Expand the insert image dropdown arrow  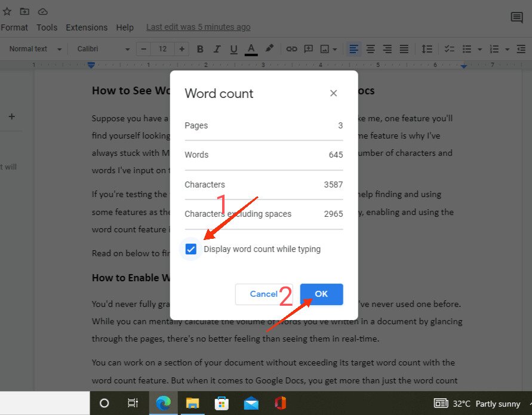tap(335, 50)
